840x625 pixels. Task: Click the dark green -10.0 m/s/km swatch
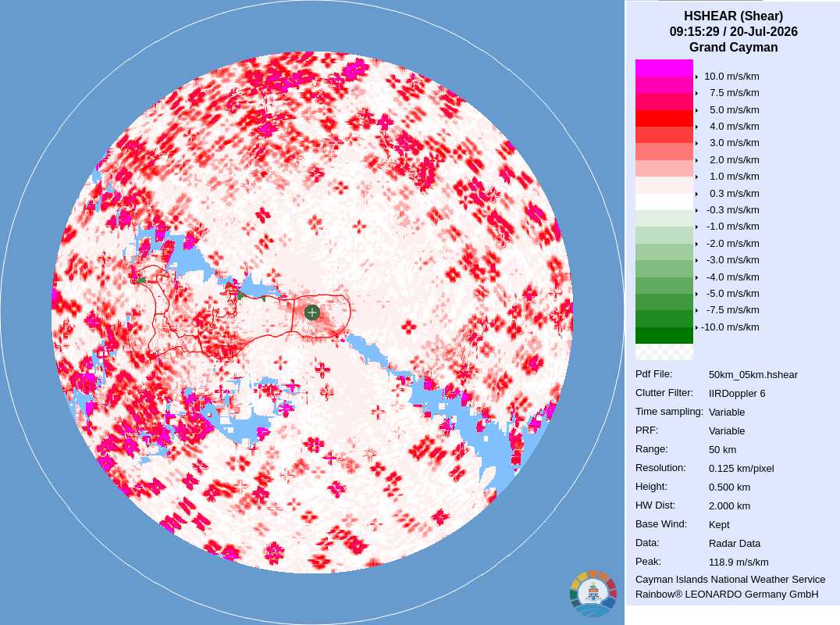click(664, 335)
